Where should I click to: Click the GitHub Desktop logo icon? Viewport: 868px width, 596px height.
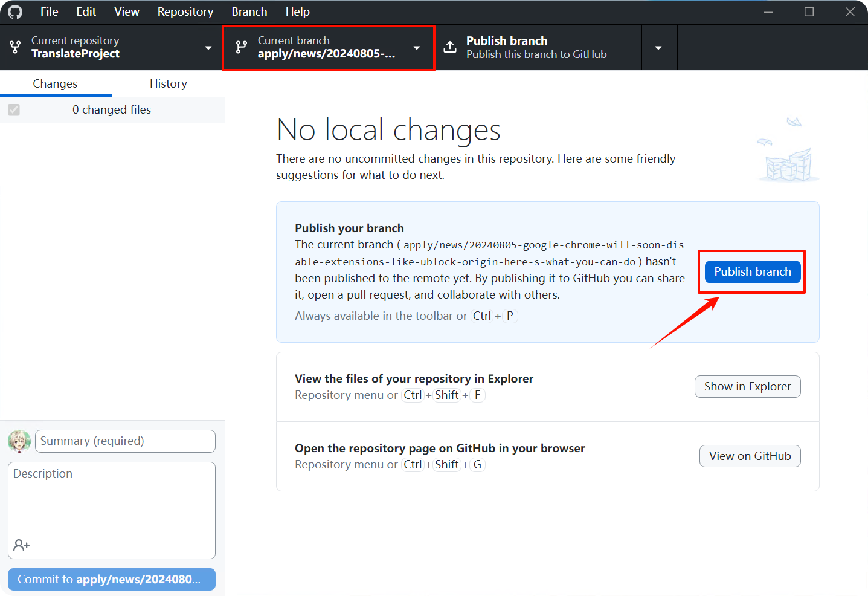tap(15, 11)
